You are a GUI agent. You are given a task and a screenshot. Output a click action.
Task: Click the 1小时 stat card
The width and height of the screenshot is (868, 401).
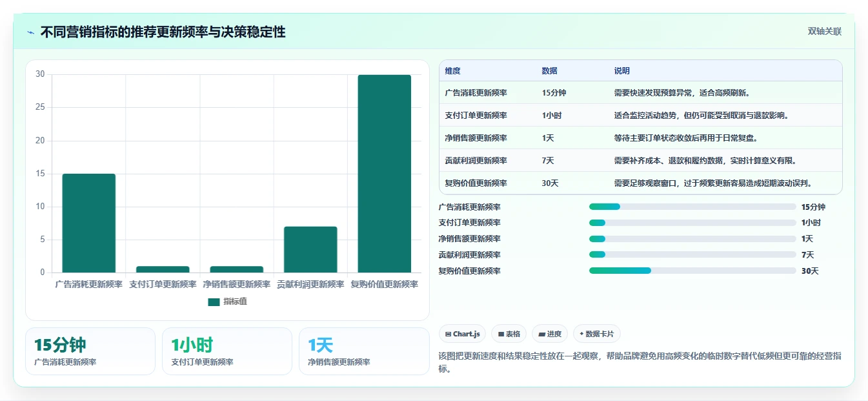227,351
